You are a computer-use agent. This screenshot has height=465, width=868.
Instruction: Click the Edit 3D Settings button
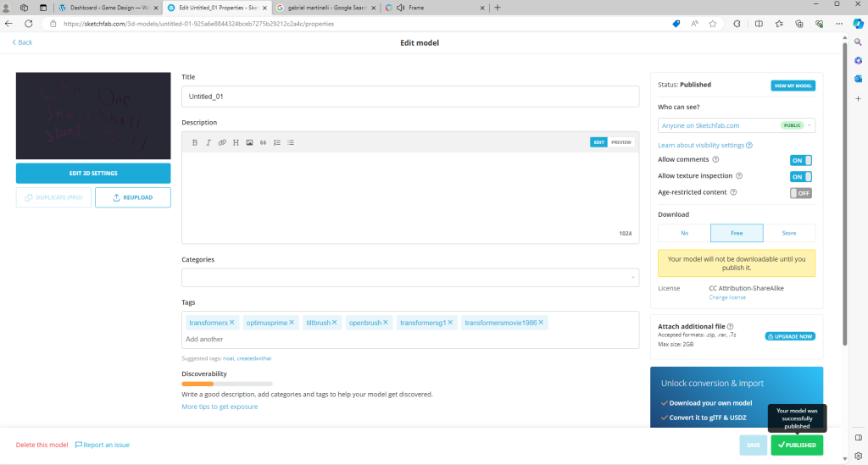click(x=93, y=174)
